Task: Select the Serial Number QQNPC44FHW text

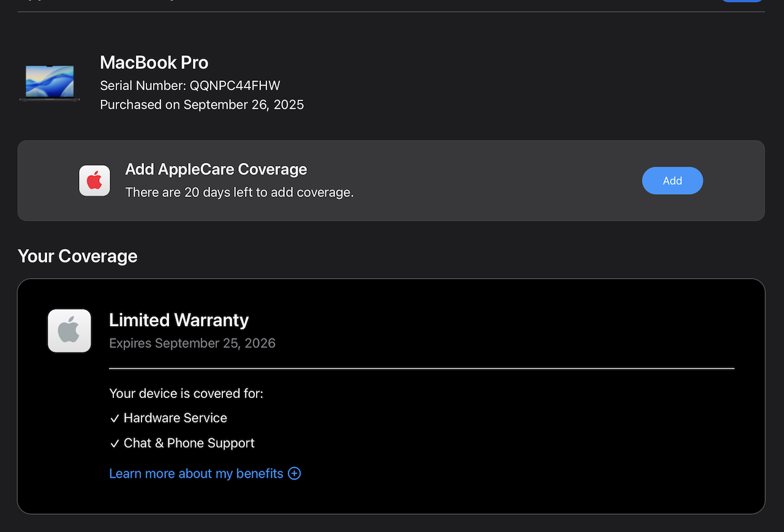Action: (x=190, y=86)
